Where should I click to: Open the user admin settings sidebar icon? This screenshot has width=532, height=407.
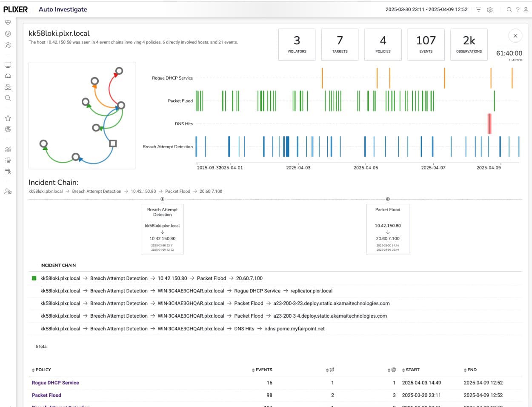(x=8, y=192)
